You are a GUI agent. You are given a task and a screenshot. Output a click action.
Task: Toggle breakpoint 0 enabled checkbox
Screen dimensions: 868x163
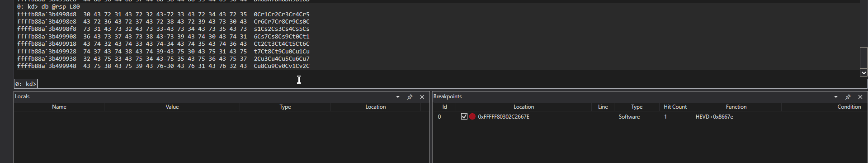point(464,116)
